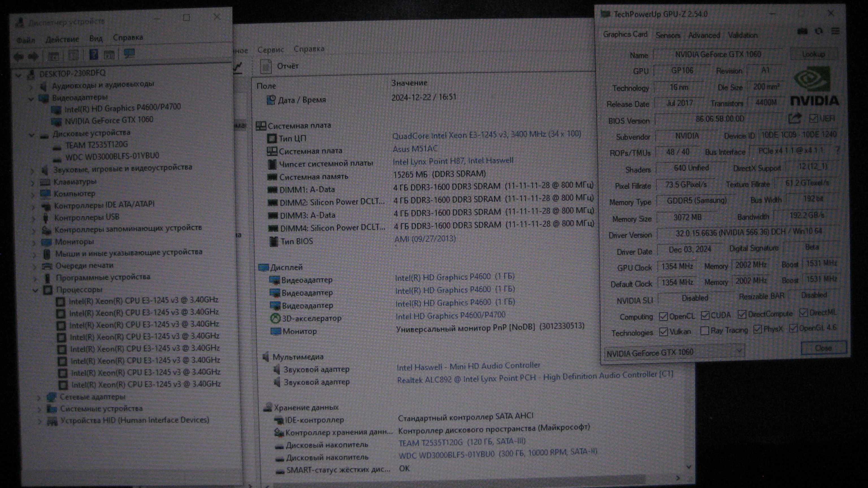Collapse the Дисковые устройства node
The width and height of the screenshot is (868, 488).
coord(31,135)
